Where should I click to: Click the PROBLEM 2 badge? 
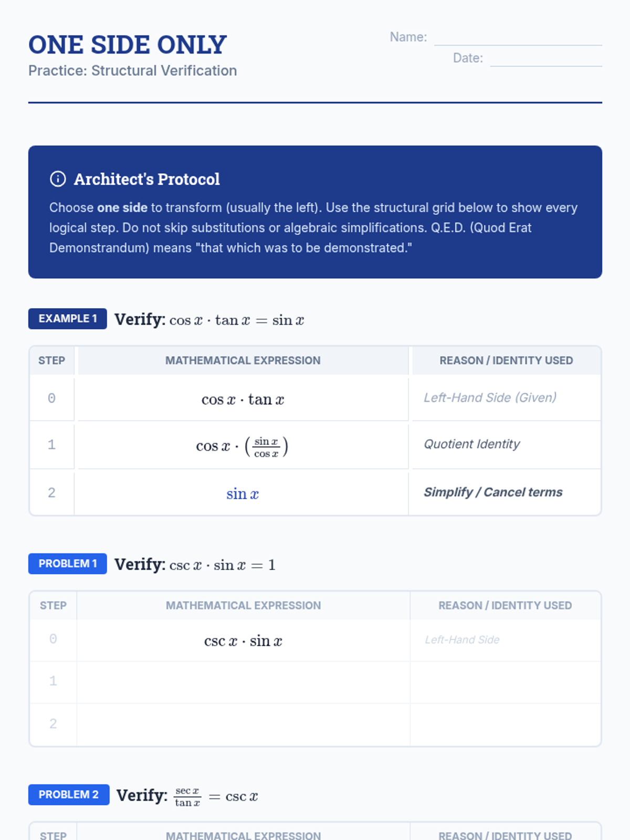[x=69, y=795]
